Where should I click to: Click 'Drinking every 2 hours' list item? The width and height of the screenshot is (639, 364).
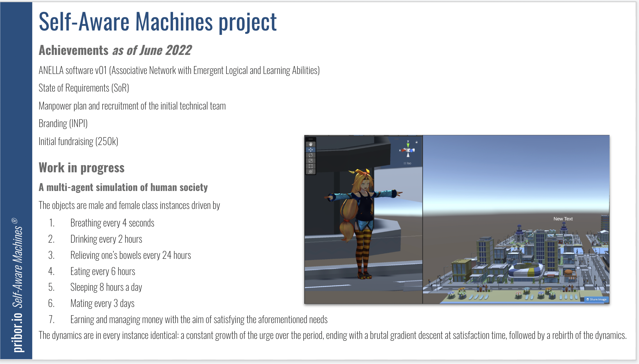(x=106, y=239)
